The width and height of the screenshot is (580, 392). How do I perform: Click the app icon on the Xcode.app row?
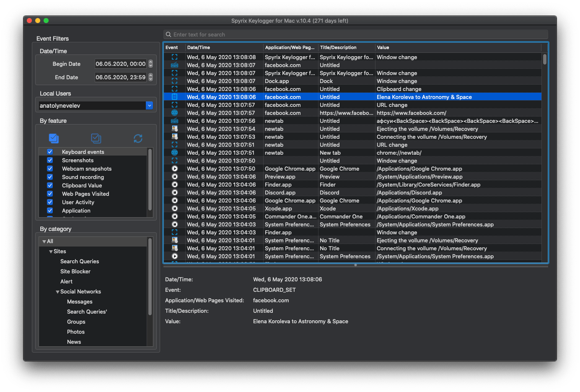coord(175,208)
